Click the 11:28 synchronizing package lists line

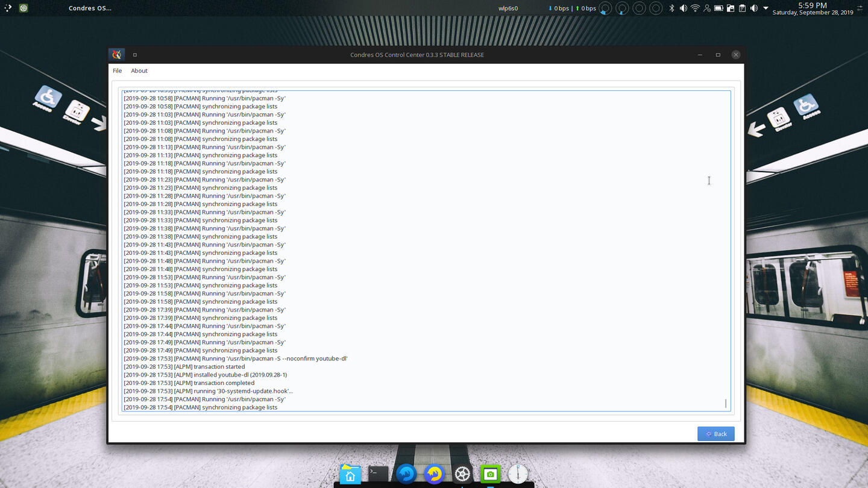coord(200,204)
